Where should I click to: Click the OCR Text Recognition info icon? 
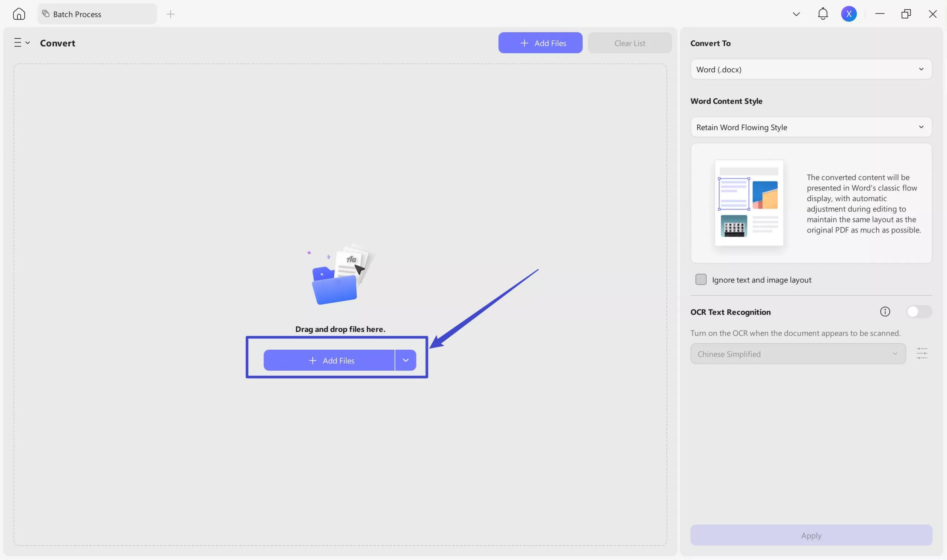(885, 311)
